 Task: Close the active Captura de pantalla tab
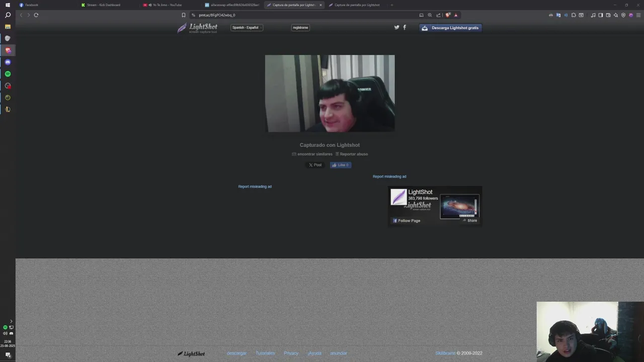pyautogui.click(x=320, y=5)
